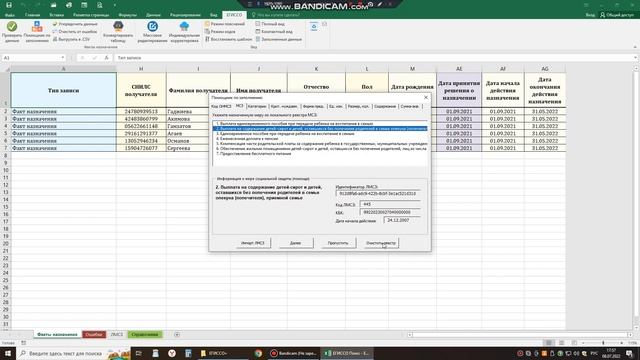
Task: Switch to the Ошибки sheet tab
Action: click(94, 335)
